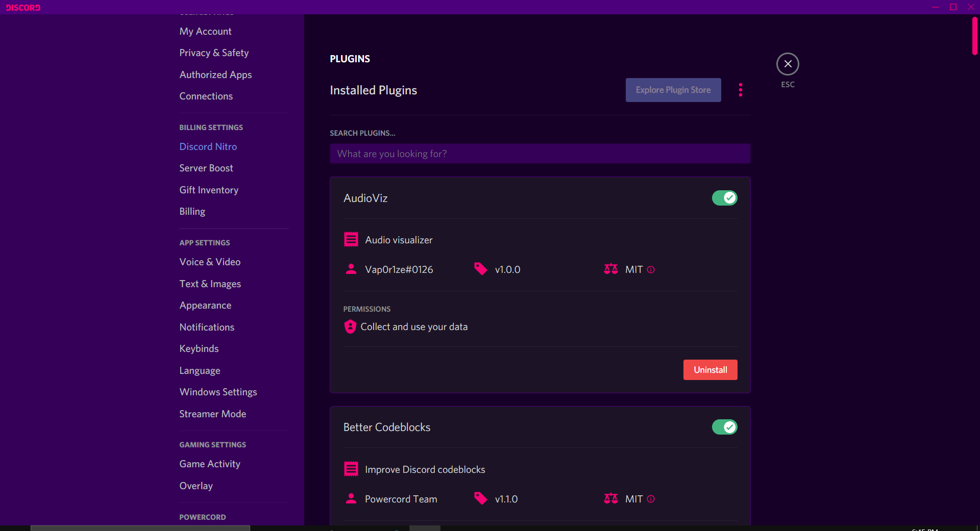Screen dimensions: 980x531
Task: Select Overlay in the sidebar
Action: click(195, 486)
